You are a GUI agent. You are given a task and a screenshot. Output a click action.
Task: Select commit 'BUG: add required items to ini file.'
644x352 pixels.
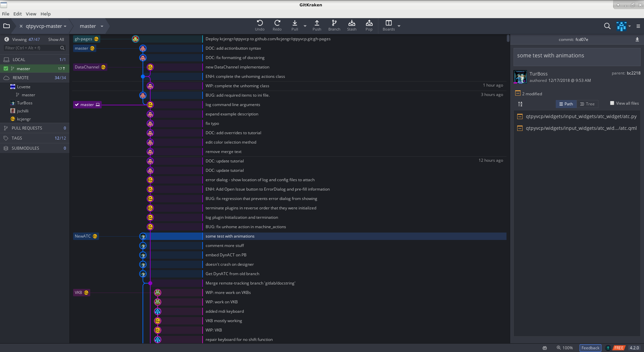[x=237, y=95]
